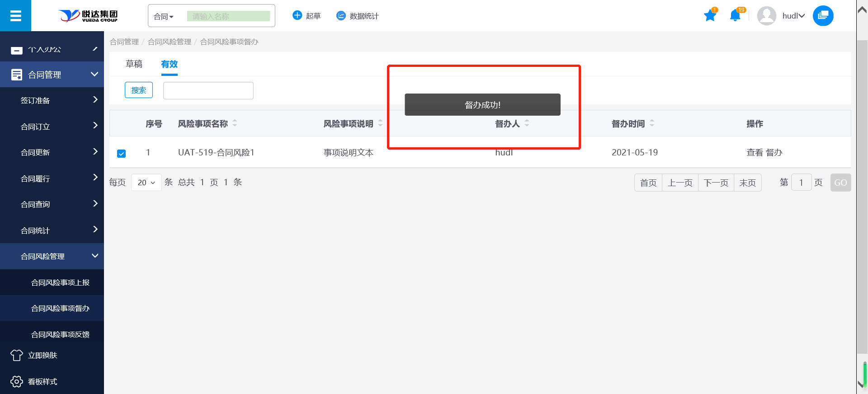This screenshot has height=394, width=868.
Task: Open the notifications bell icon
Action: (735, 16)
